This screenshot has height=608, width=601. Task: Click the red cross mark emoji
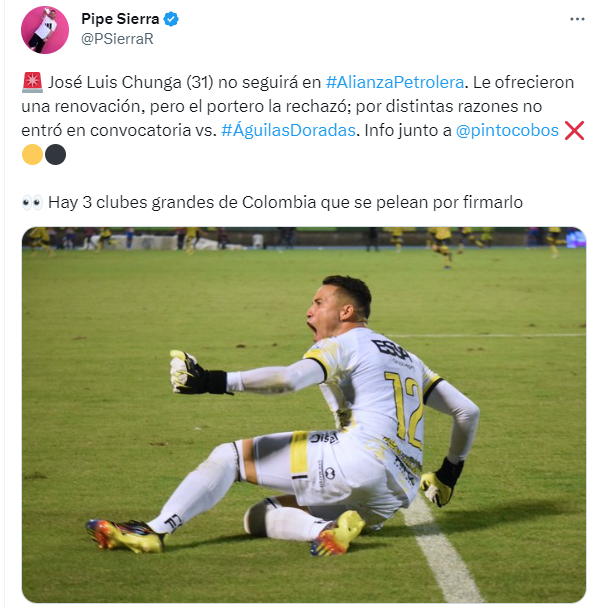(x=574, y=130)
